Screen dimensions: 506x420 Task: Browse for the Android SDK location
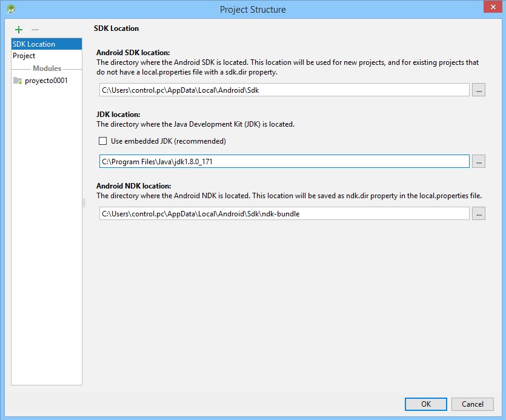[x=479, y=90]
